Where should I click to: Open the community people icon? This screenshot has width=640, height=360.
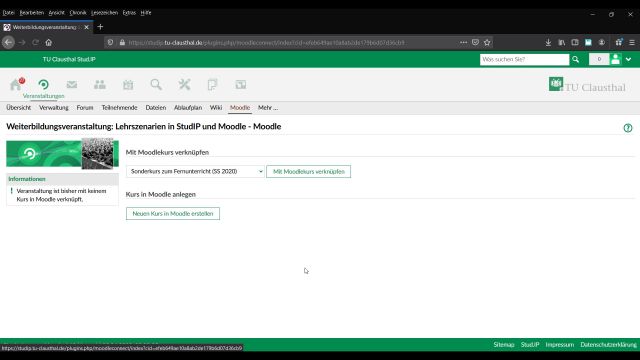(100, 84)
